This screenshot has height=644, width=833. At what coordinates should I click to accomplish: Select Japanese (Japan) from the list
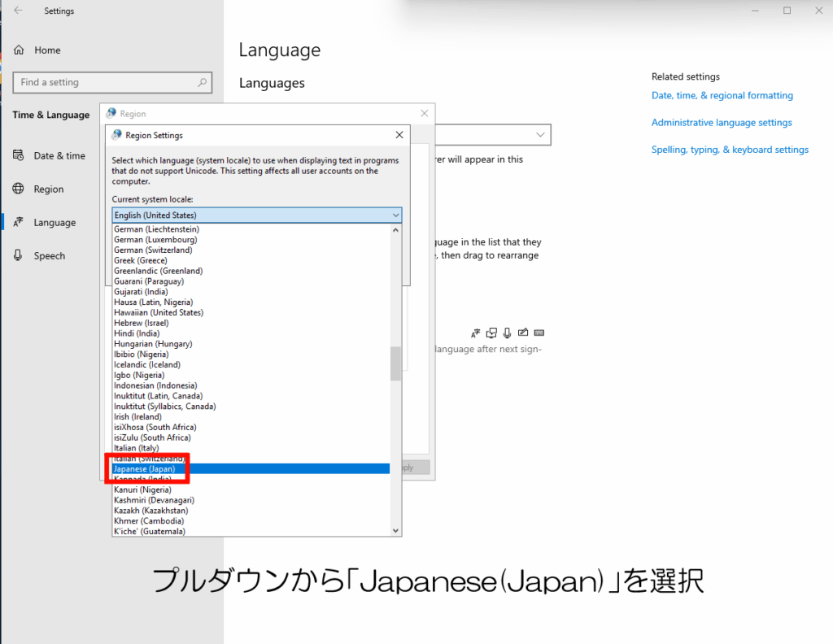pos(145,469)
